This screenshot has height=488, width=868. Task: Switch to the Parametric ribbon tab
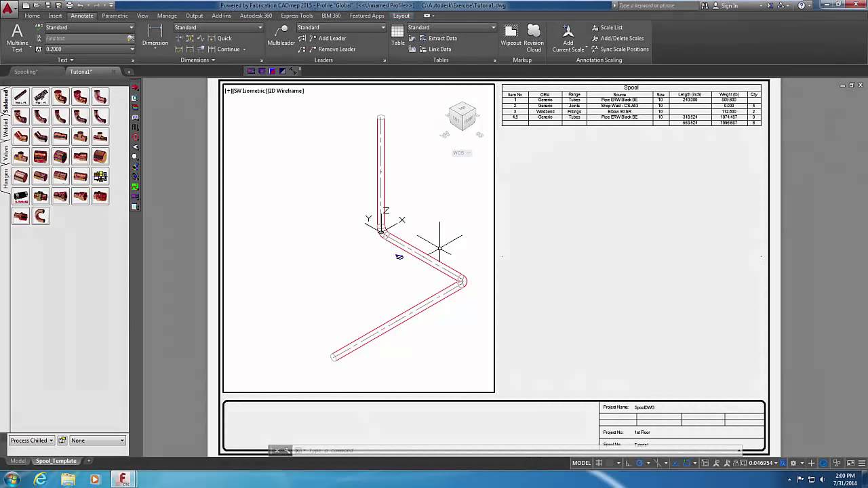tap(115, 16)
